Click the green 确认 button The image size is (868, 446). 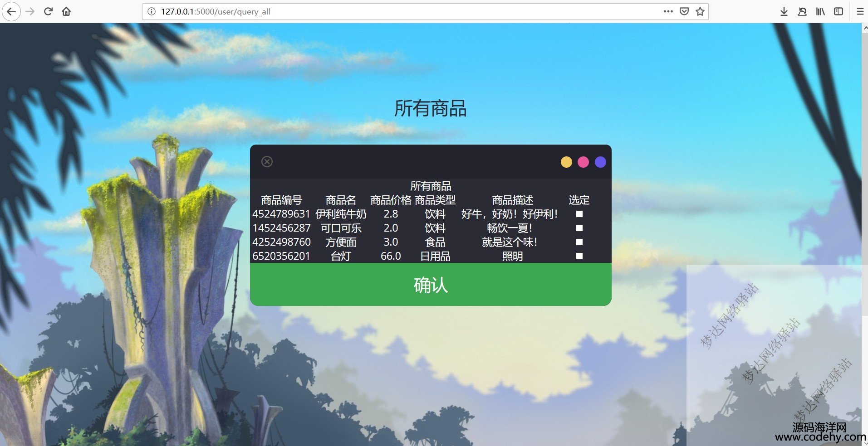click(431, 284)
